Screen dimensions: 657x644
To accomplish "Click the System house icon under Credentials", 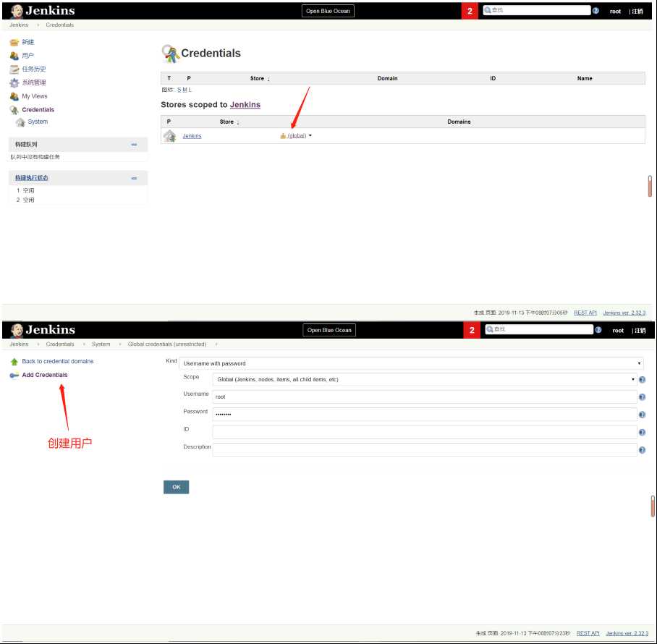I will pyautogui.click(x=20, y=122).
